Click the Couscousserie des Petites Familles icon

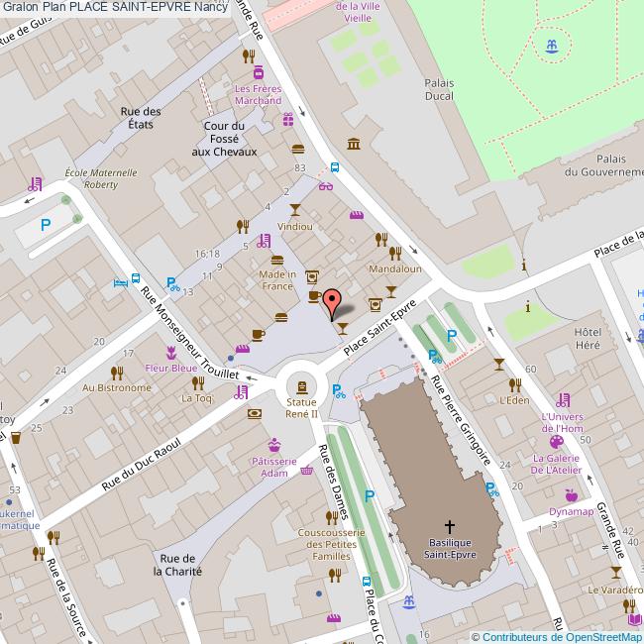click(331, 517)
